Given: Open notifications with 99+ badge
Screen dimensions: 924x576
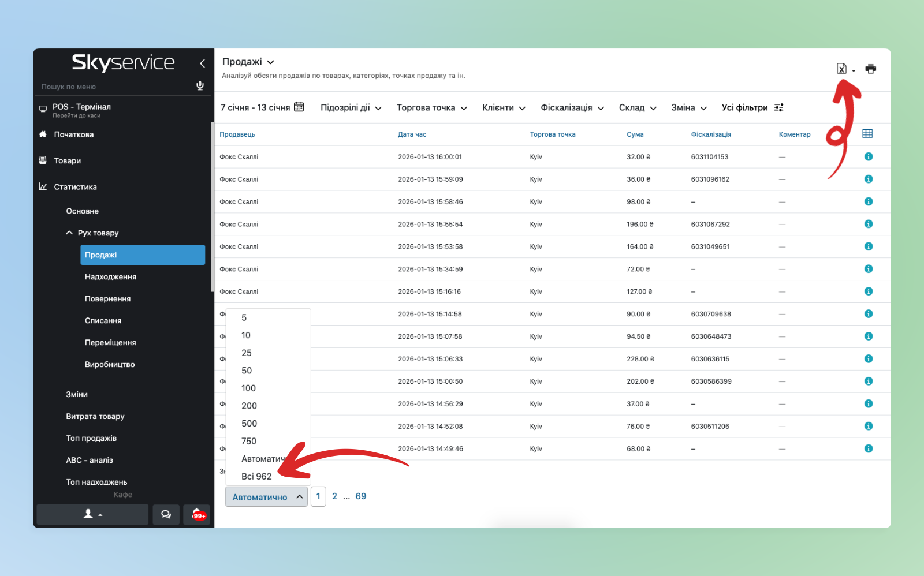Looking at the screenshot, I should pyautogui.click(x=197, y=514).
